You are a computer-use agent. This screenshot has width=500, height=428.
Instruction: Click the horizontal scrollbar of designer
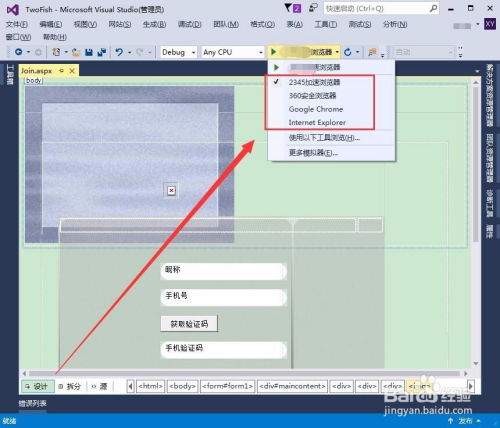pos(245,373)
